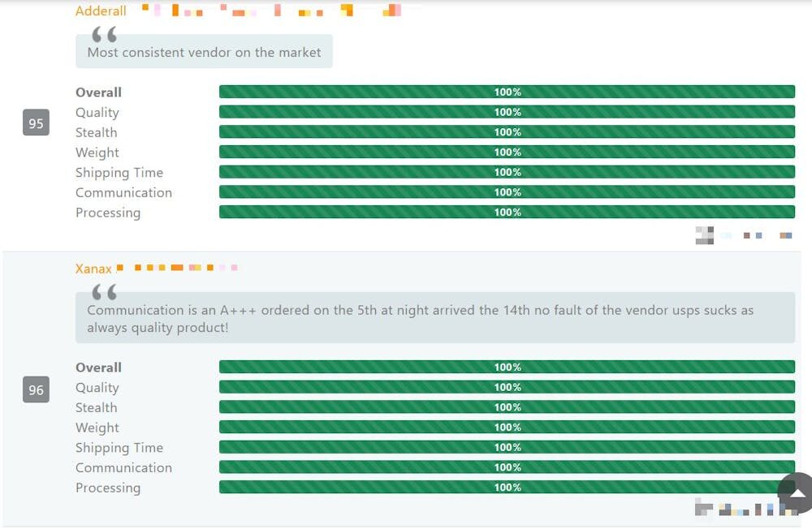
Task: Select the Stealth rating bar in review 95
Action: point(507,132)
